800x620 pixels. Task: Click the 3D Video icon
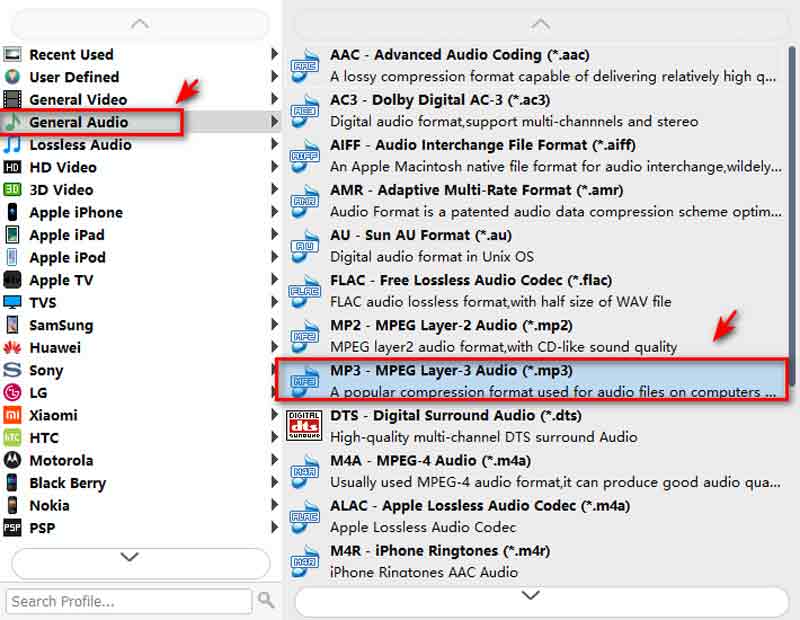click(x=12, y=189)
